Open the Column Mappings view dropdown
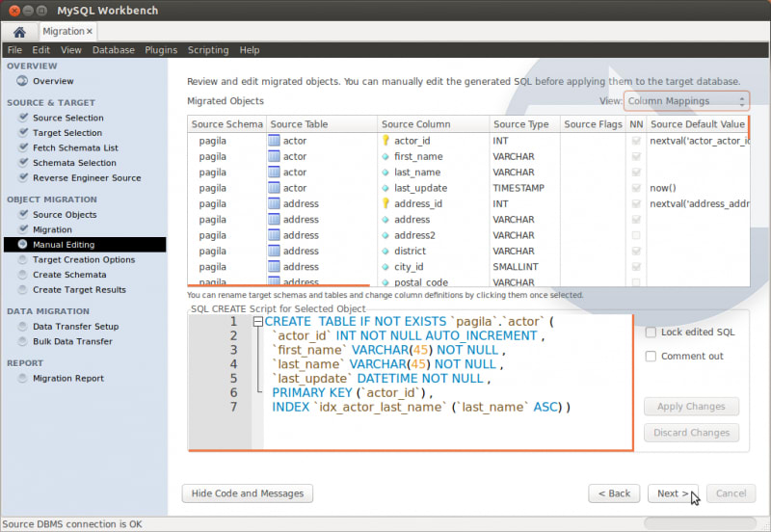Image resolution: width=771 pixels, height=532 pixels. (x=686, y=101)
